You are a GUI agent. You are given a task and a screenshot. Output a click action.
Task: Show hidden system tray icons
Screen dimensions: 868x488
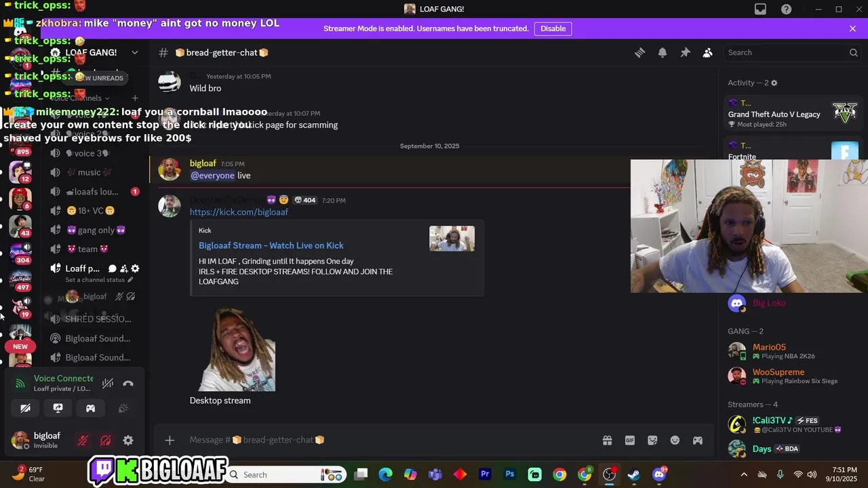click(744, 474)
